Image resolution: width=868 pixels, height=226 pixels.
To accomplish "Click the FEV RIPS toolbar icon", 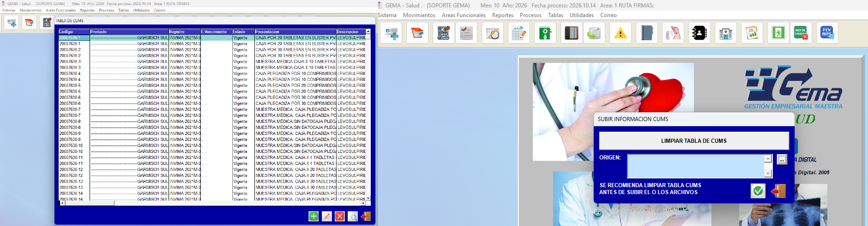I will [x=827, y=33].
